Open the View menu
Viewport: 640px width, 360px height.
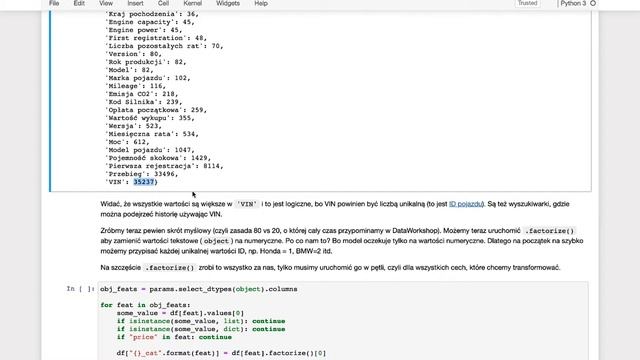pyautogui.click(x=106, y=3)
